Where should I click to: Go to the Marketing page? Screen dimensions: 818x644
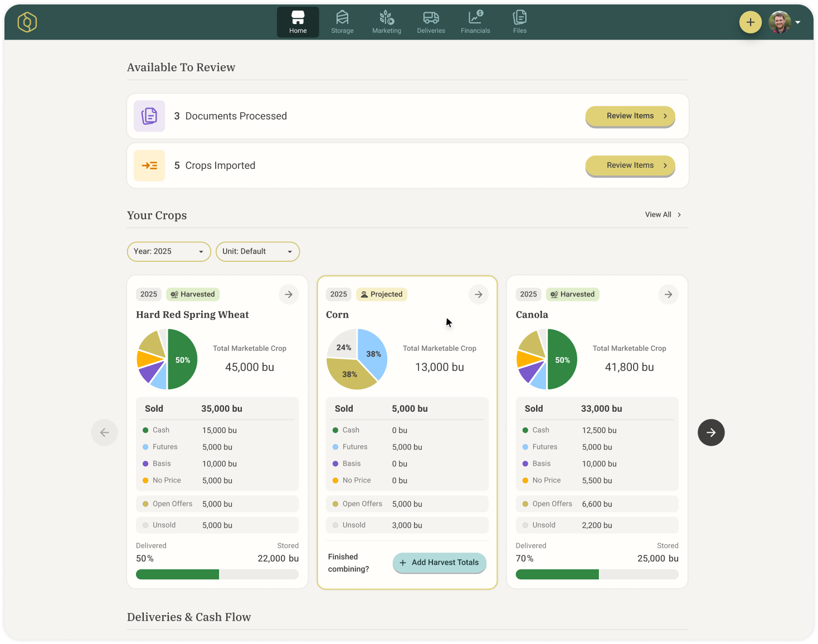(386, 22)
